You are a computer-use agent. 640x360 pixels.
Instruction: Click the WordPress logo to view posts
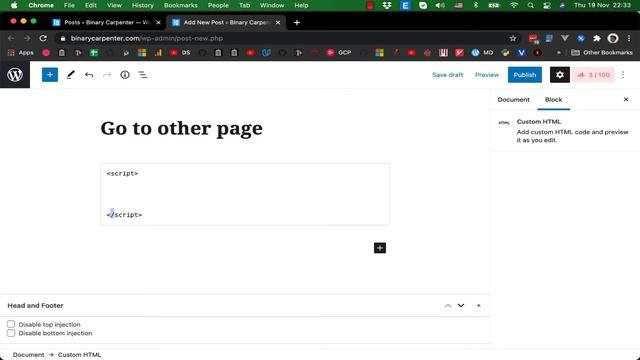pos(15,75)
